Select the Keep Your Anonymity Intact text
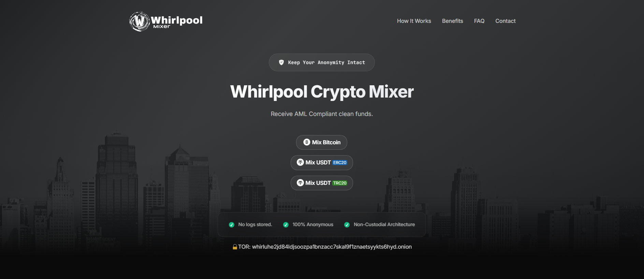This screenshot has height=279, width=644. point(326,62)
